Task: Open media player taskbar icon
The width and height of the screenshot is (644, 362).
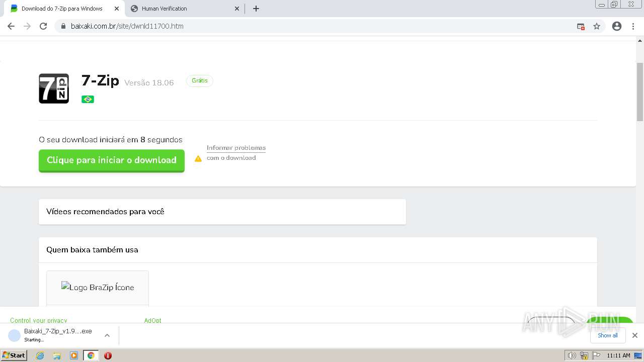Action: pyautogui.click(x=74, y=355)
